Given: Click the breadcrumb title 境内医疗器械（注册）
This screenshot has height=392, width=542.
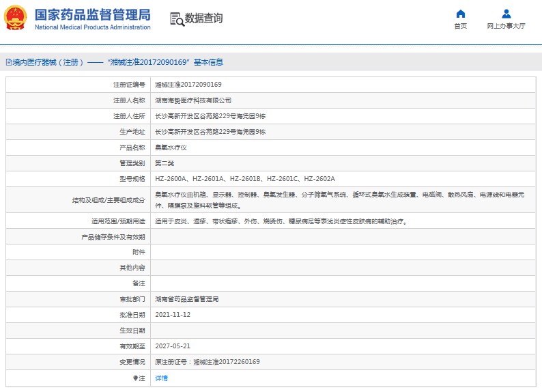Looking at the screenshot, I should (x=48, y=62).
